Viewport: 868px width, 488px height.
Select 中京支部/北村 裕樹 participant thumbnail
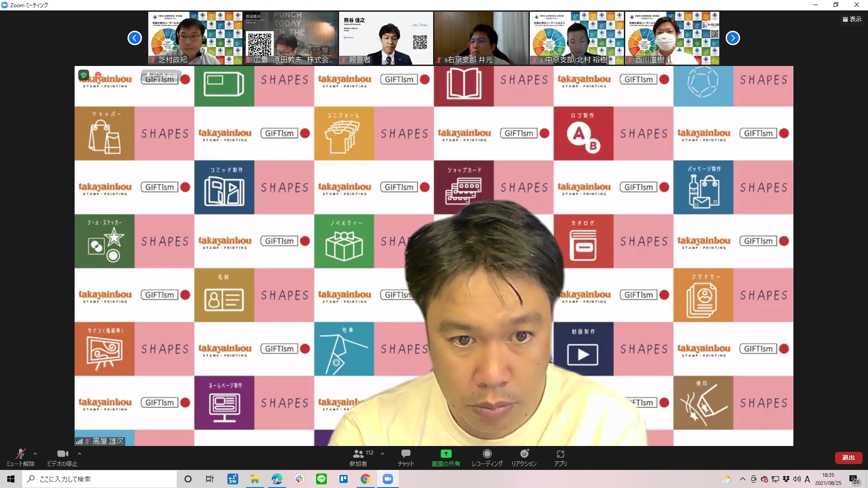pos(577,38)
